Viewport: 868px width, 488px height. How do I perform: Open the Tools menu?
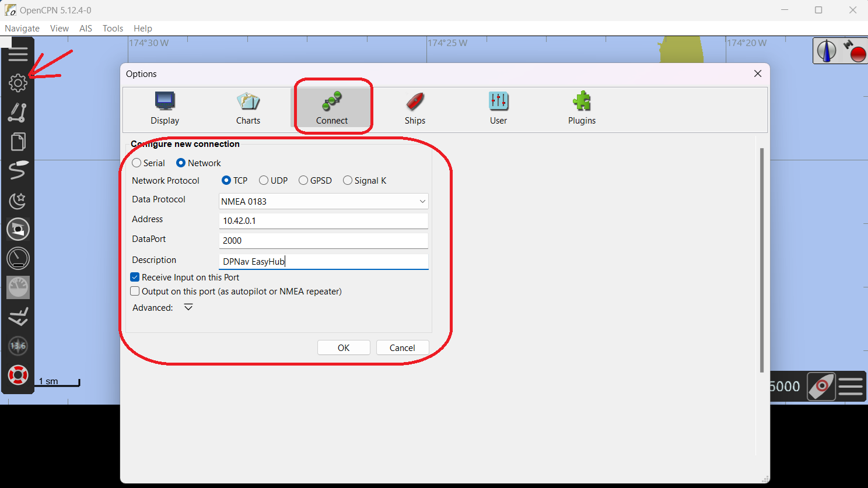pyautogui.click(x=113, y=29)
